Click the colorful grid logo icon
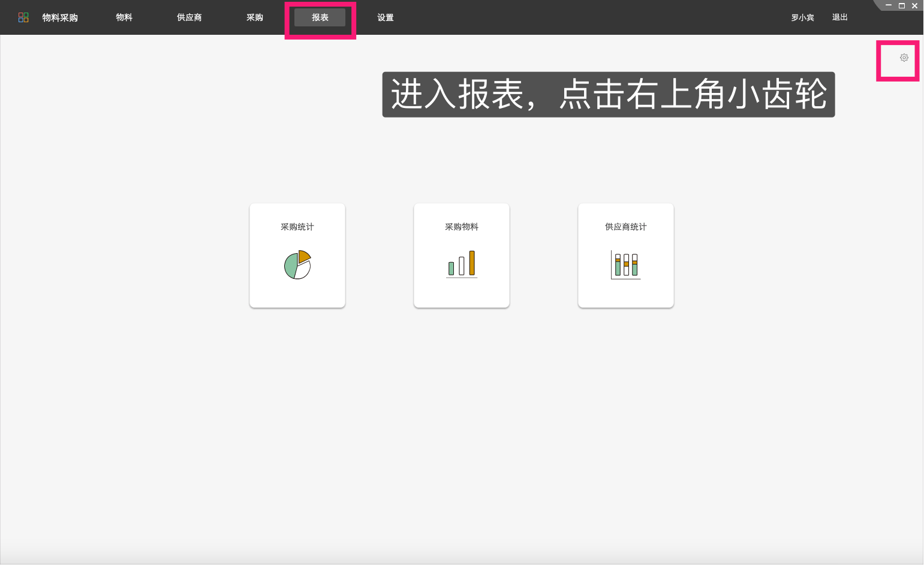The width and height of the screenshot is (924, 565). coord(23,17)
